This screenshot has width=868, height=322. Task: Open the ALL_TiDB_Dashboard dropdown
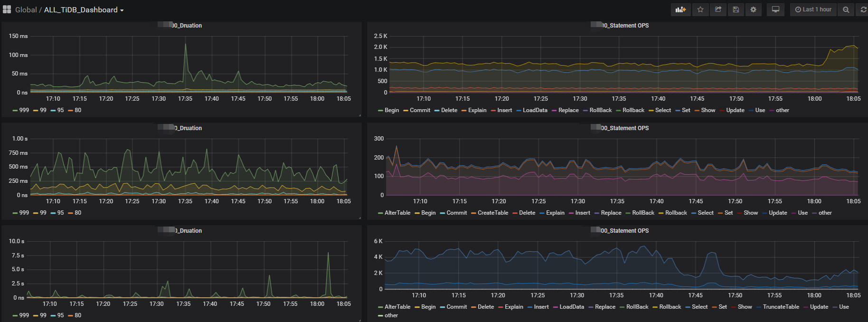pyautogui.click(x=84, y=10)
